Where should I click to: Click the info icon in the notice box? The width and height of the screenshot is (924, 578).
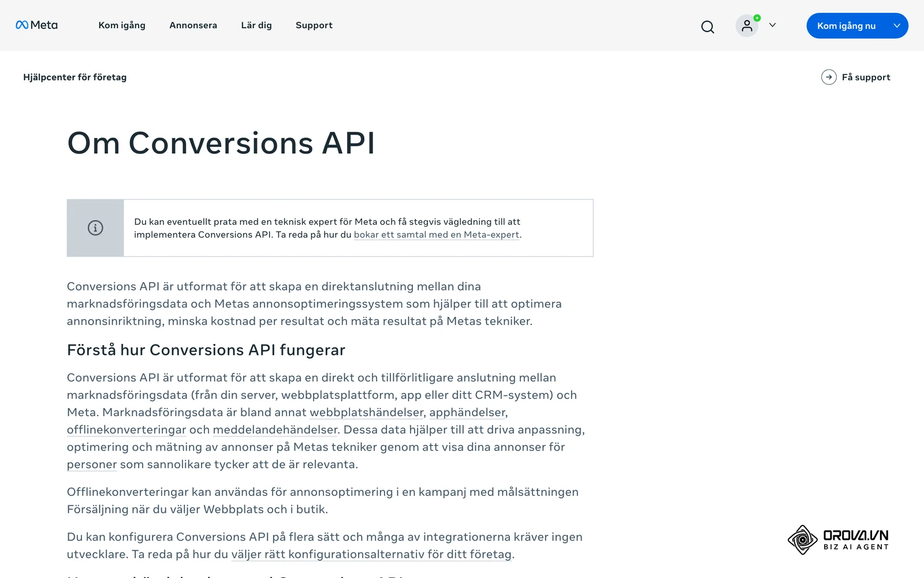[x=95, y=228]
